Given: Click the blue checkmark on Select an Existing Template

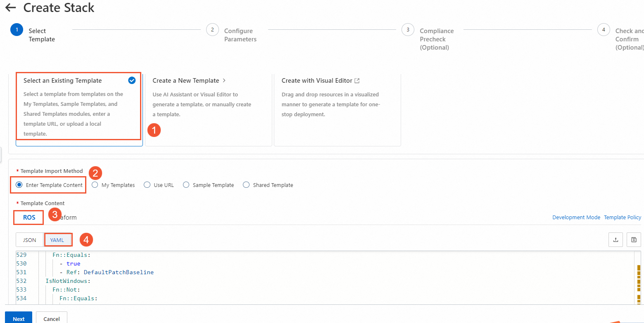Looking at the screenshot, I should click(132, 80).
